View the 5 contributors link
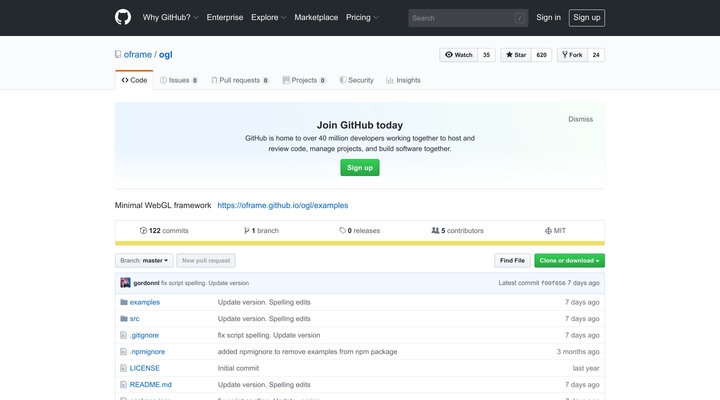The width and height of the screenshot is (720, 400). (x=457, y=231)
